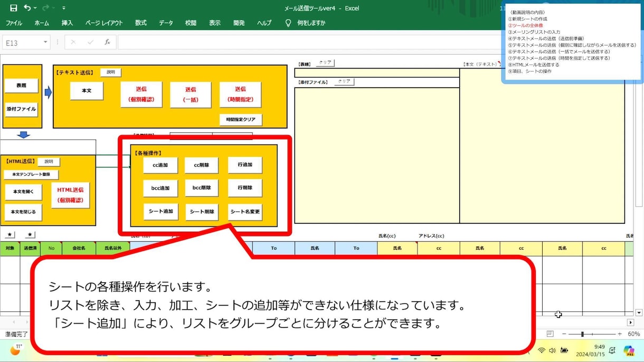Click the fx insert function icon
644x362 pixels.
[x=107, y=42]
